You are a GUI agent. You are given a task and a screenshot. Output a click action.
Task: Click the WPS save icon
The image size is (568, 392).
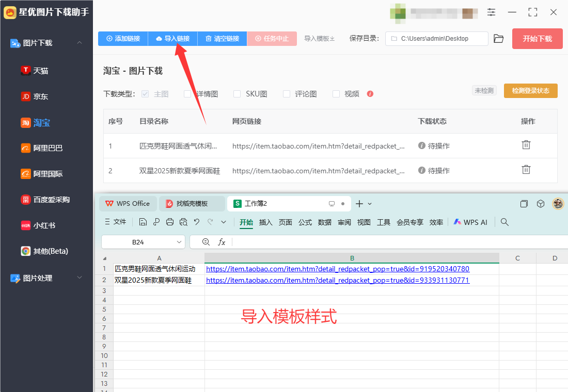pos(143,222)
